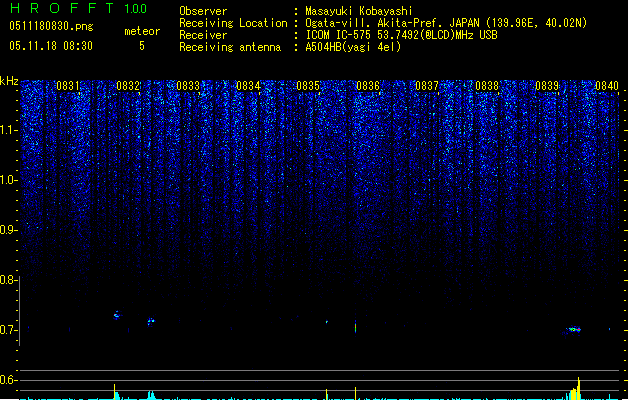
Task: Click the meteor count label
Action: pyautogui.click(x=142, y=31)
